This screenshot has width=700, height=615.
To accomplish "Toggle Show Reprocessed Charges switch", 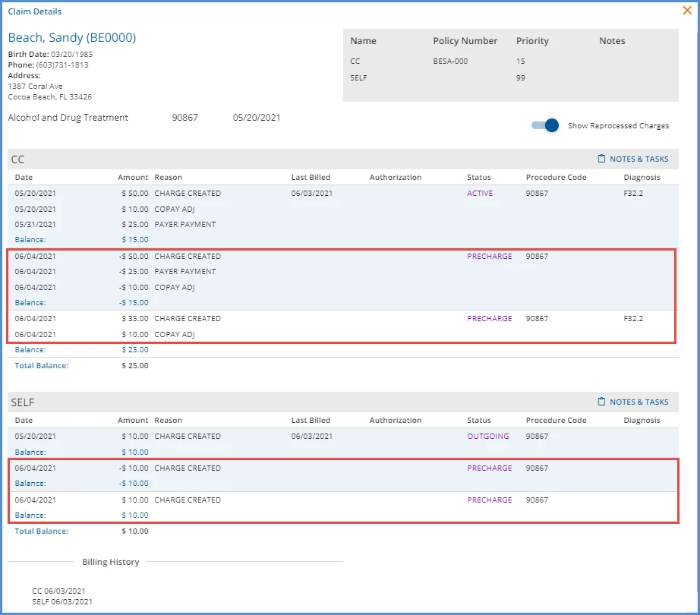I will (545, 125).
